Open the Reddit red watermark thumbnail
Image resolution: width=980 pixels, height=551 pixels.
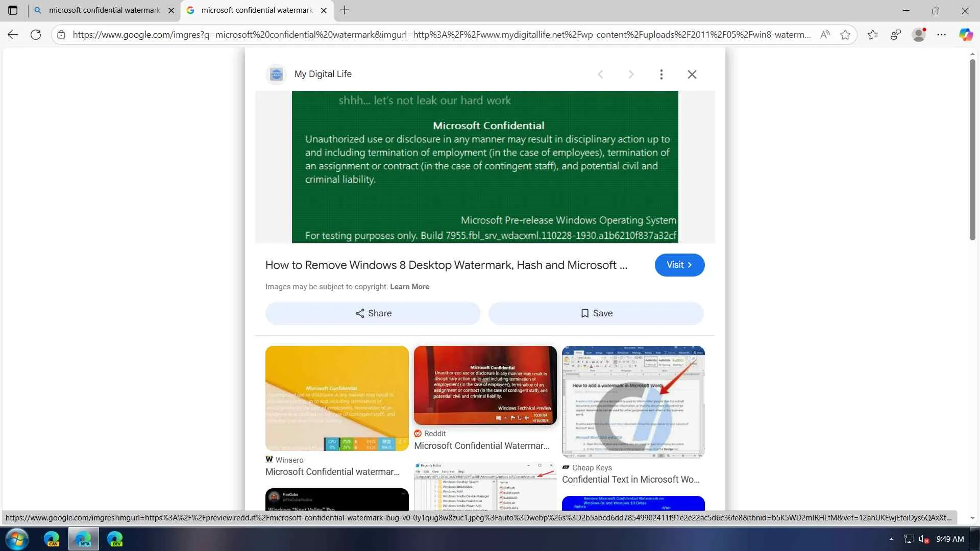485,385
